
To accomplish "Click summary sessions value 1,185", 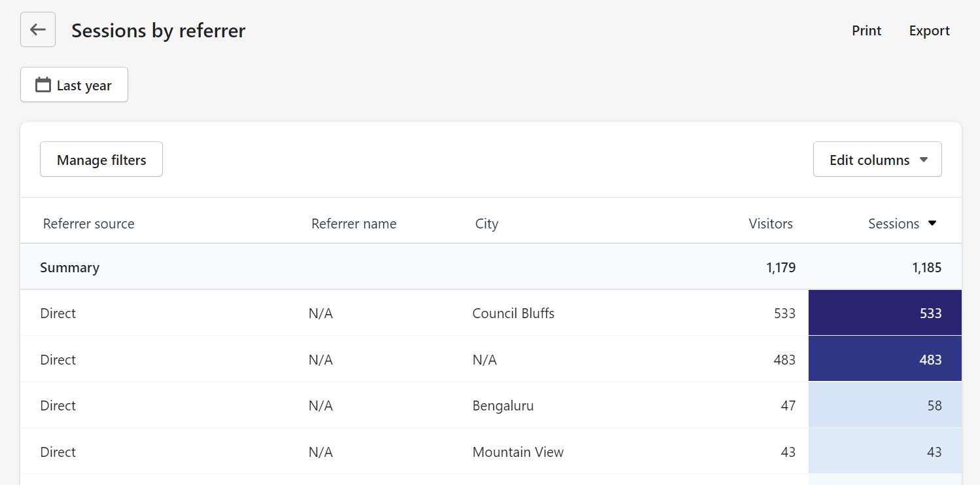I will (926, 267).
